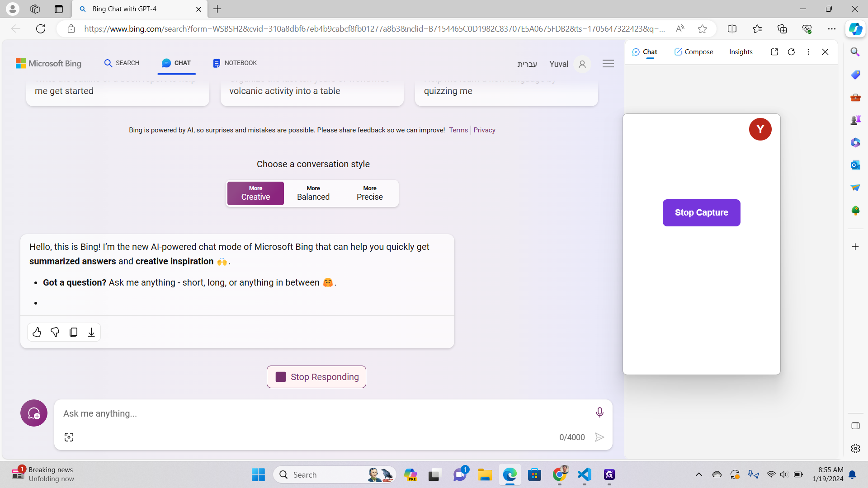Open Windows Start menu
Screen dimensions: 868x488
[x=258, y=474]
